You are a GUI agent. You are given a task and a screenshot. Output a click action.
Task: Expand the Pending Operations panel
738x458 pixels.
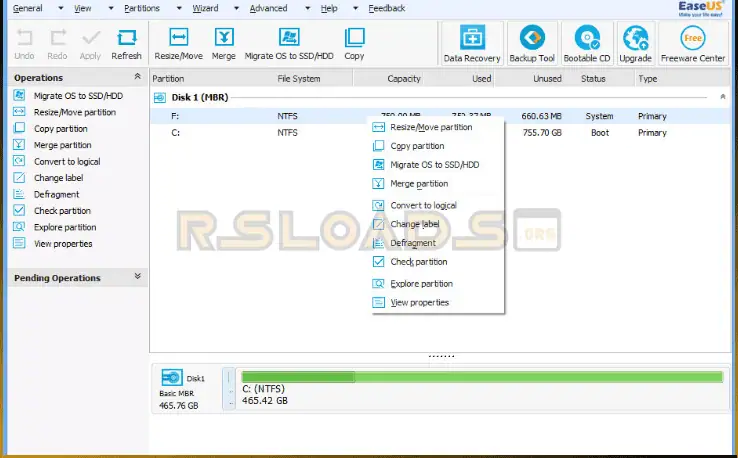137,276
